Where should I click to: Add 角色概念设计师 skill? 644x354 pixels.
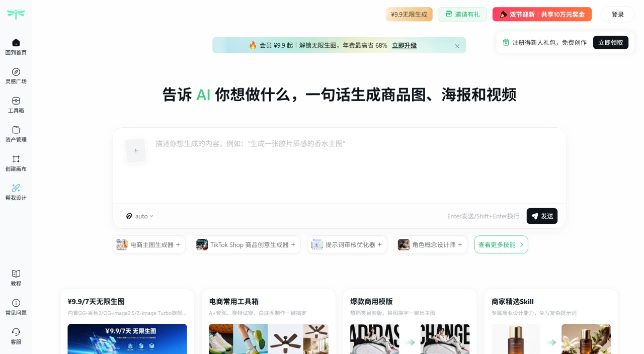click(431, 244)
